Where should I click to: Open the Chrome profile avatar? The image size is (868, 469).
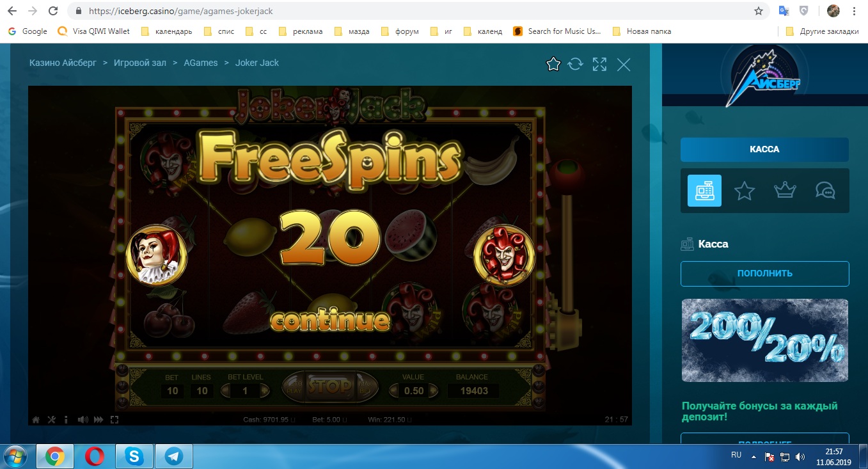point(833,11)
